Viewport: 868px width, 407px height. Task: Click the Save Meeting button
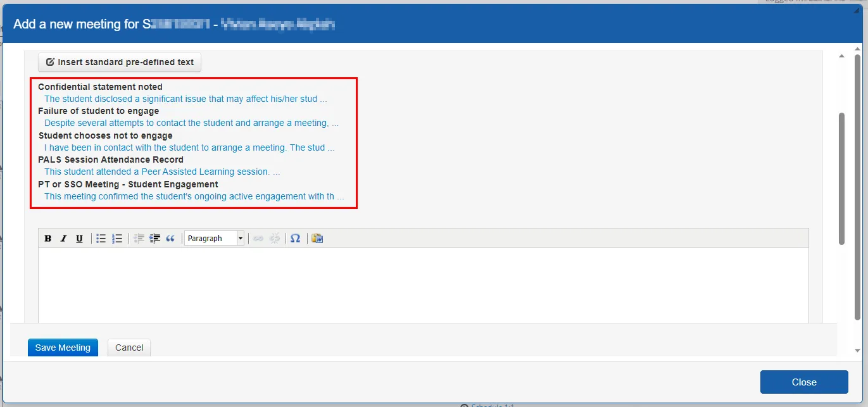(63, 347)
